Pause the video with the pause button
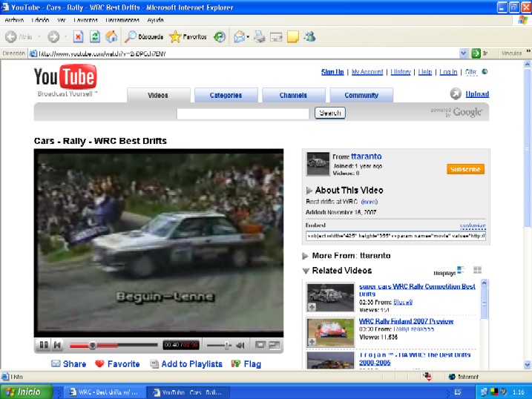The width and height of the screenshot is (532, 399). (x=44, y=345)
